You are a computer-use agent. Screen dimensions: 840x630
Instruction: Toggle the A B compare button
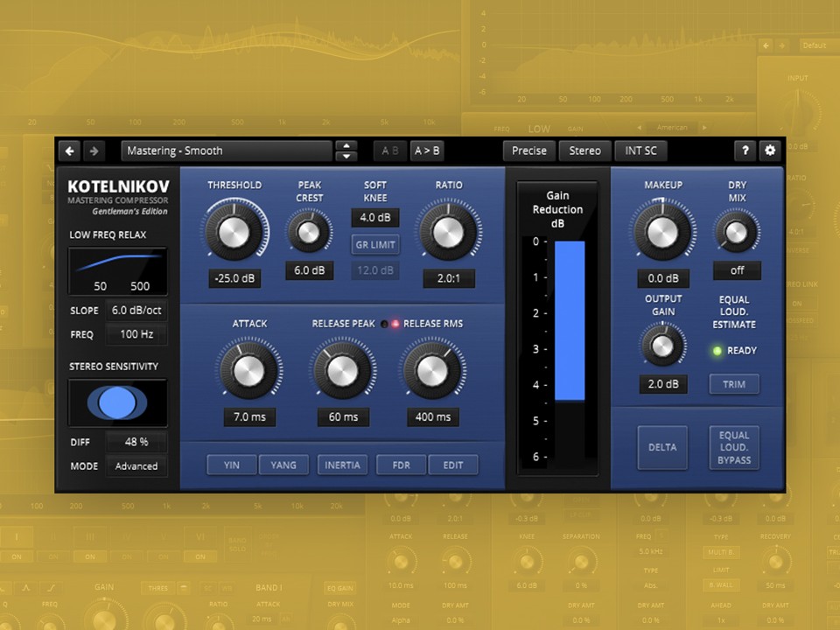tap(390, 151)
